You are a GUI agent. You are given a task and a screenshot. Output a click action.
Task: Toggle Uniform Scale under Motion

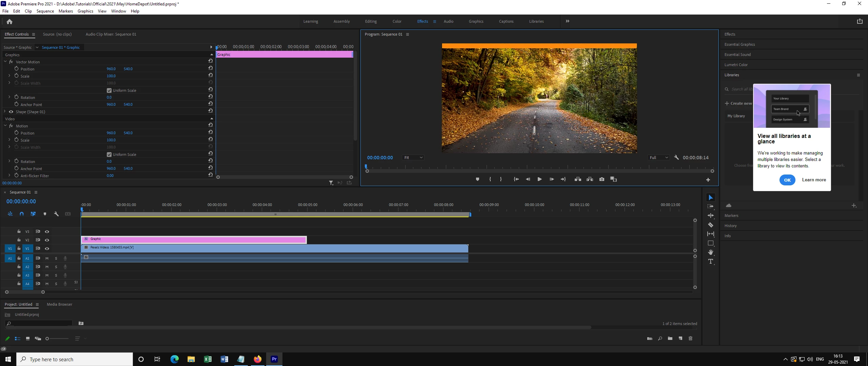[x=109, y=155]
